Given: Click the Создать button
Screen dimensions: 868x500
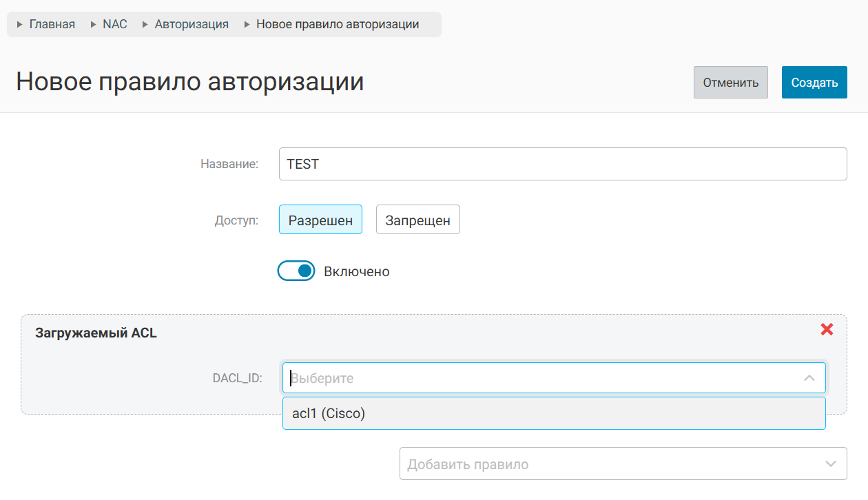Looking at the screenshot, I should 814,83.
